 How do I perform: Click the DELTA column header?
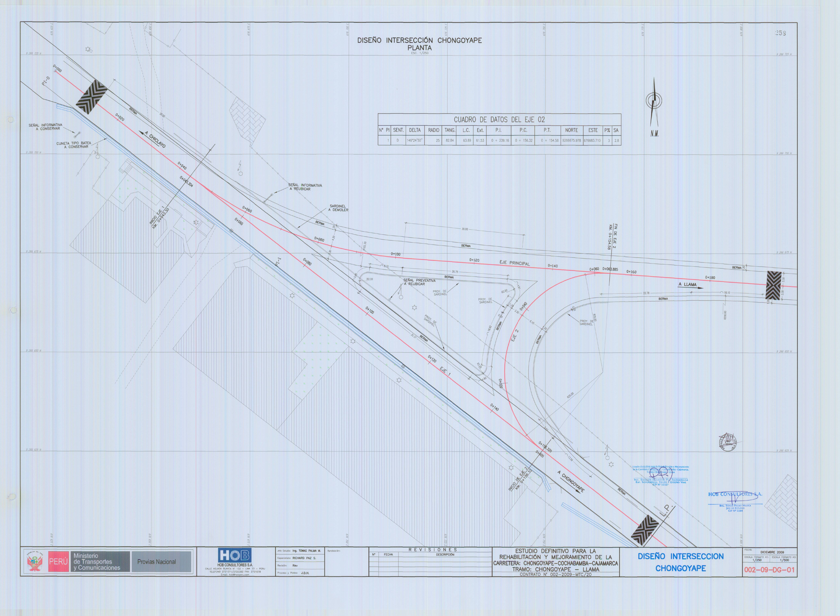415,130
